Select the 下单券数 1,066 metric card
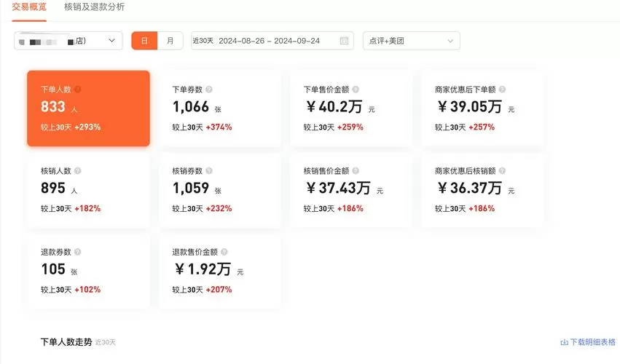The image size is (620, 364). click(x=220, y=108)
